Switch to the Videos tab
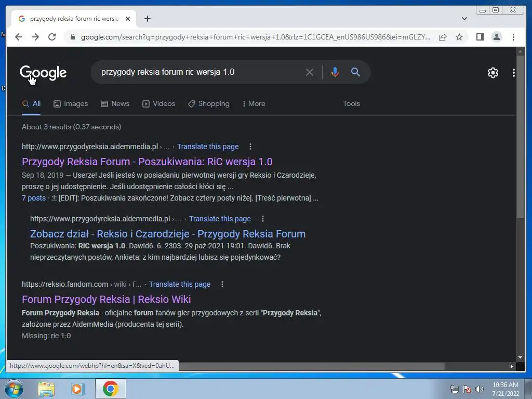This screenshot has width=532, height=399. pos(159,104)
